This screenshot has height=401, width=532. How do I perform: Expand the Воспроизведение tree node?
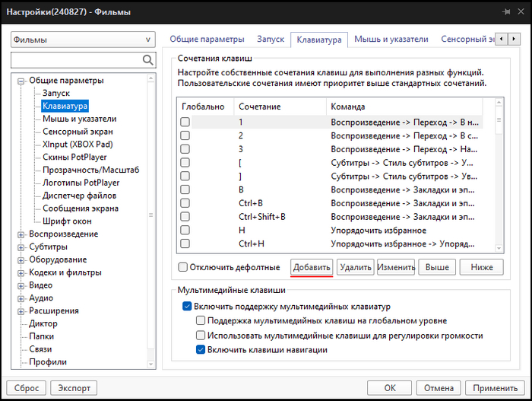tap(21, 234)
